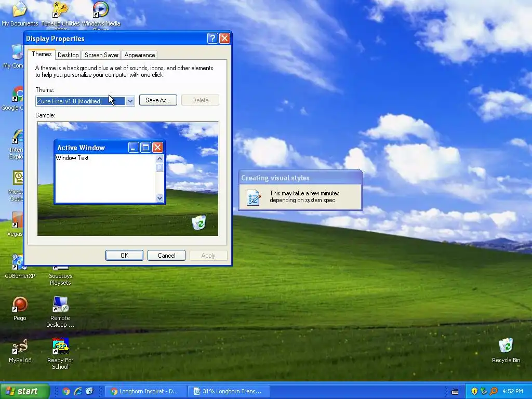Click the system clock showing 4:52 PM

tap(513, 391)
